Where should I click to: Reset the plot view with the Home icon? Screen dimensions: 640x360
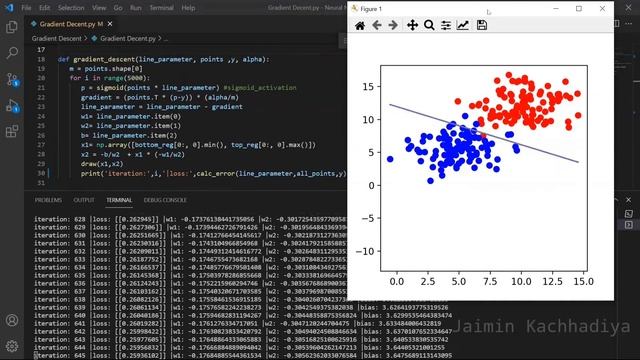(x=360, y=25)
